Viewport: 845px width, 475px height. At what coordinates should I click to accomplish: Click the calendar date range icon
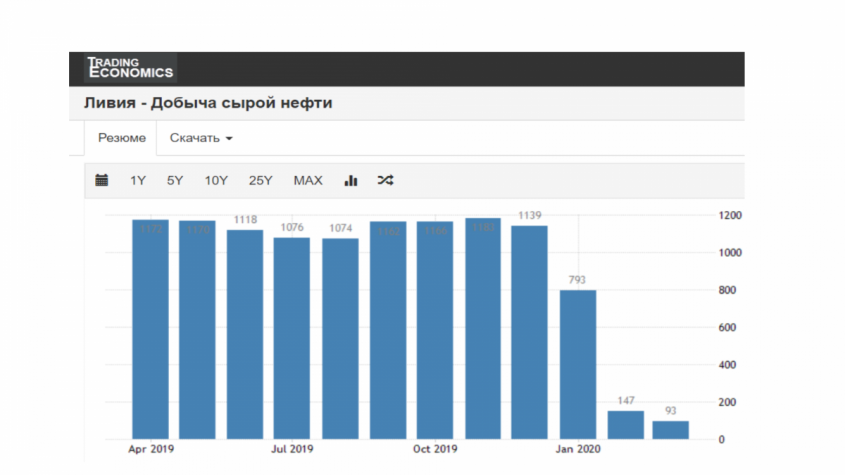click(101, 181)
